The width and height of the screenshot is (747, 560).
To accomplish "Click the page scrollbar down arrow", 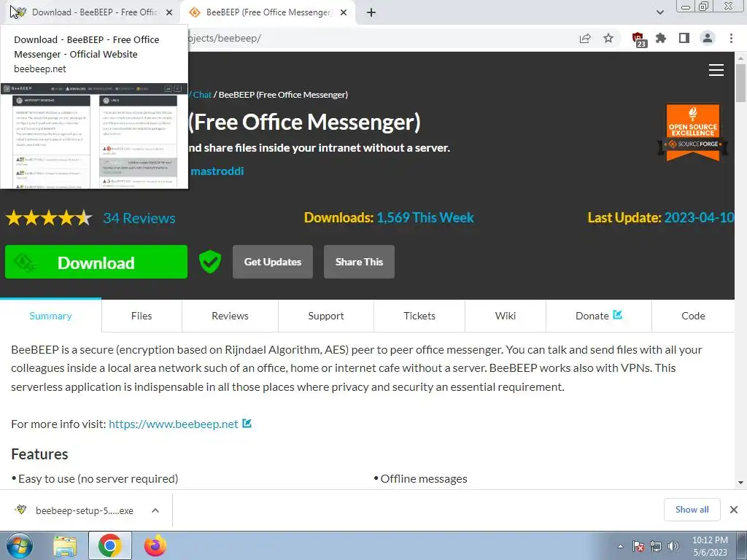I will coord(741,483).
